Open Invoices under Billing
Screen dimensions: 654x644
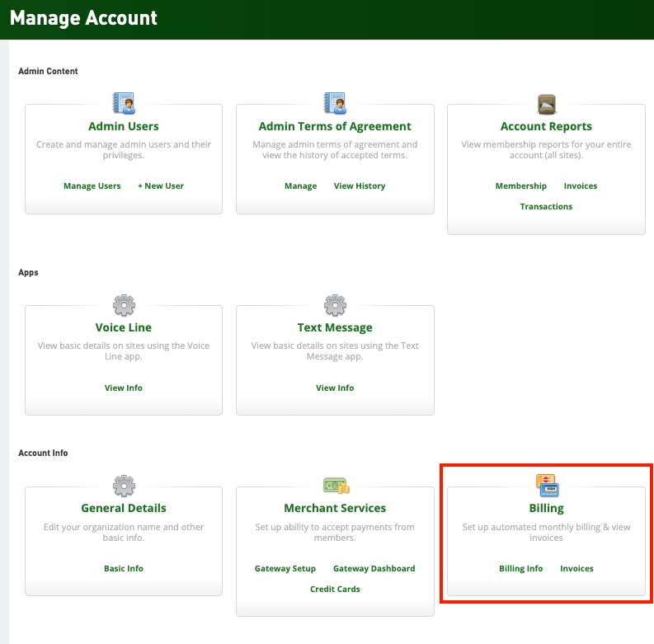pos(576,568)
